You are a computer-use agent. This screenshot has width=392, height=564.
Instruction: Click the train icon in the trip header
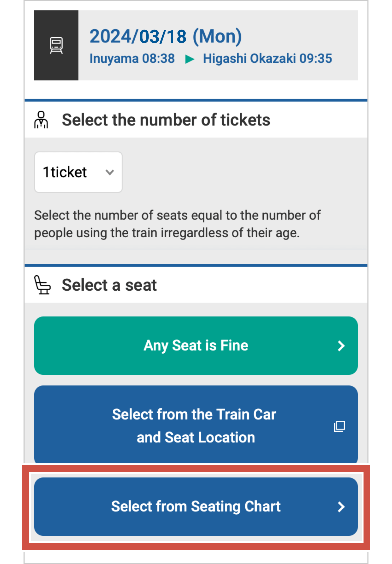pos(56,45)
